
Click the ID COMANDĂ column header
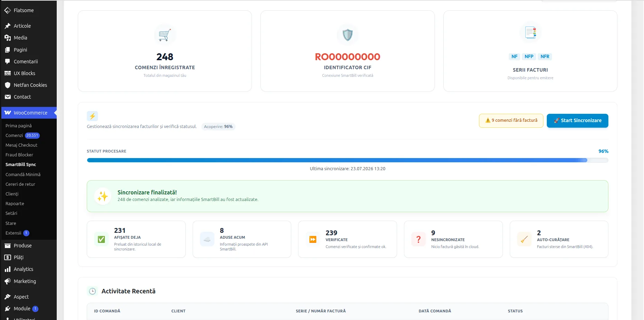(x=107, y=311)
